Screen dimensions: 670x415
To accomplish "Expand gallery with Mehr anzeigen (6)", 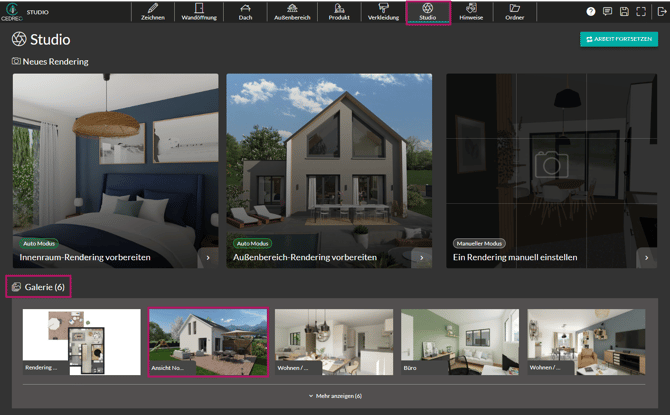I will click(x=335, y=396).
